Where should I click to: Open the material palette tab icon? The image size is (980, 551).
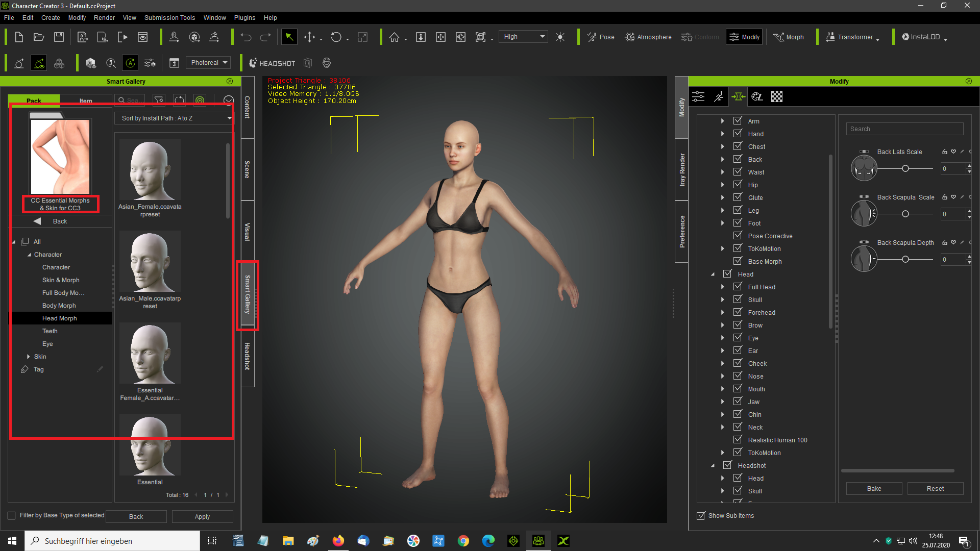pos(757,96)
